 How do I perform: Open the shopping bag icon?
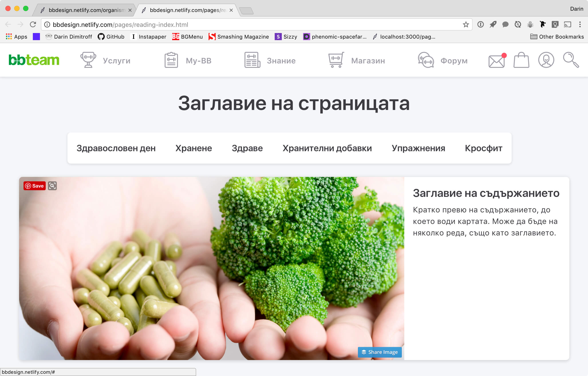pos(521,60)
